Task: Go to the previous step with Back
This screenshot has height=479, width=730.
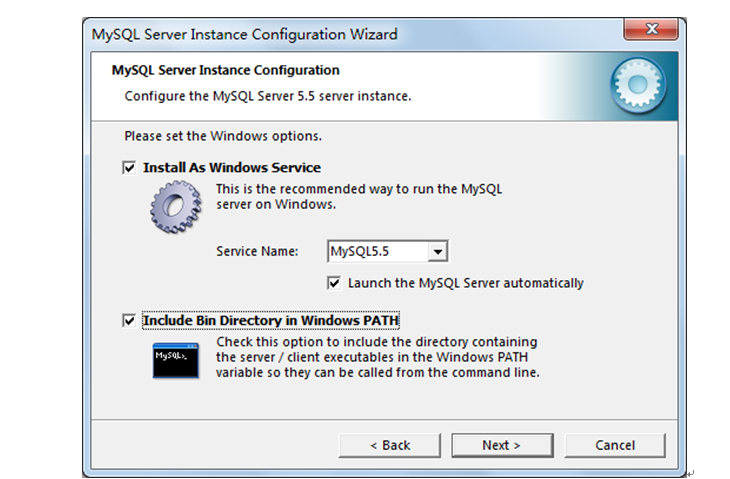Action: click(390, 445)
